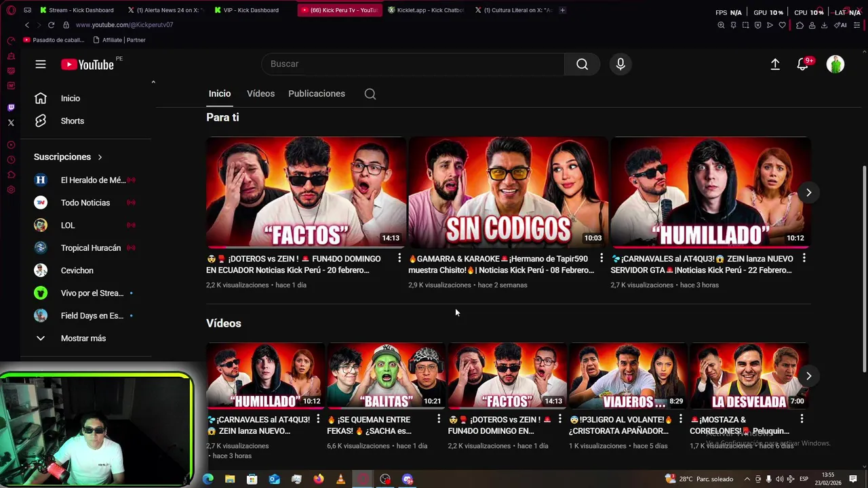Reload the page in the browser
Screen dimensions: 868x488
(x=51, y=25)
